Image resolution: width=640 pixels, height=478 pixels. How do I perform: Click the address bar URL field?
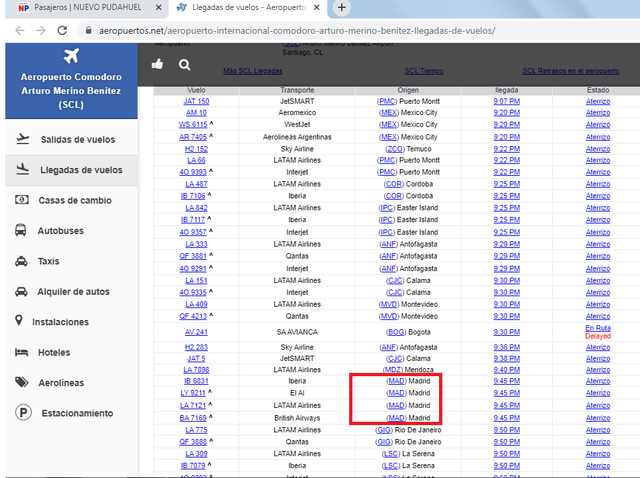click(x=359, y=31)
